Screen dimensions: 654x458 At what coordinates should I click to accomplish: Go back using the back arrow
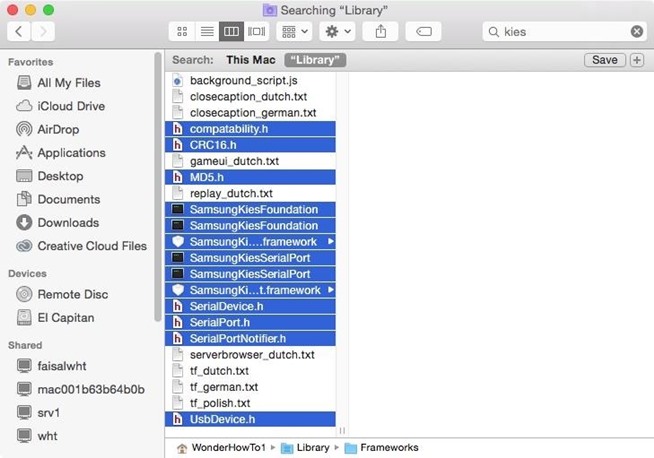19,32
